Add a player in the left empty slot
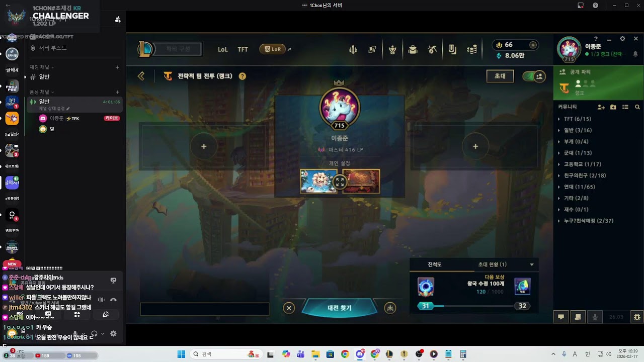The height and width of the screenshot is (362, 644). [204, 146]
